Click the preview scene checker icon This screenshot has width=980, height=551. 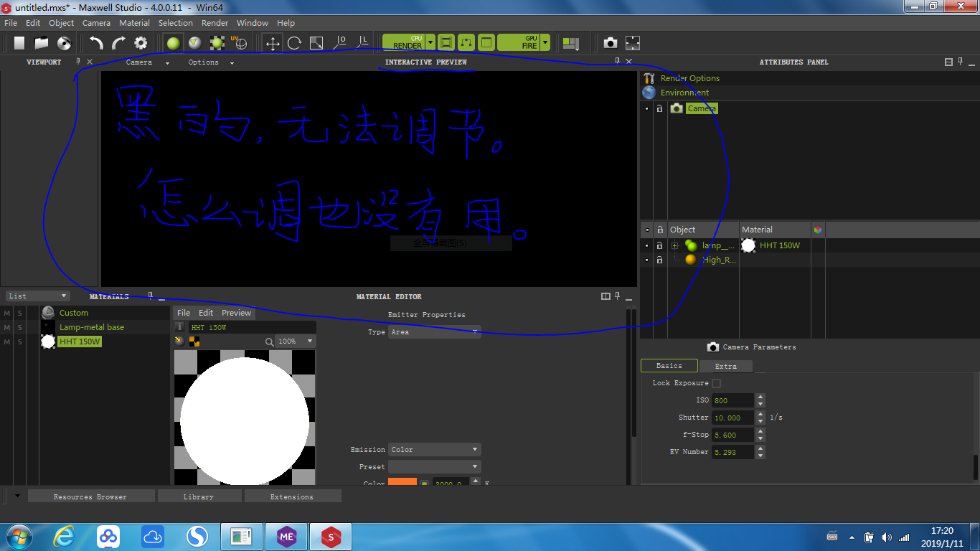pyautogui.click(x=194, y=342)
